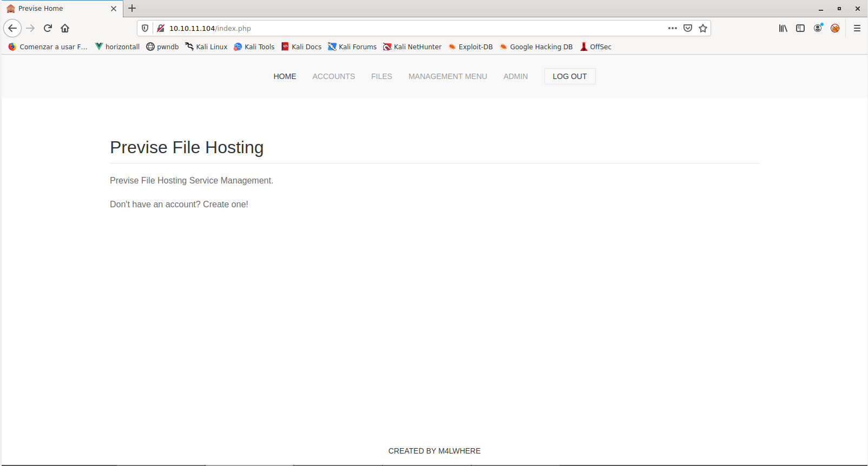Open the MANAGEMENT MENU item

click(x=448, y=76)
